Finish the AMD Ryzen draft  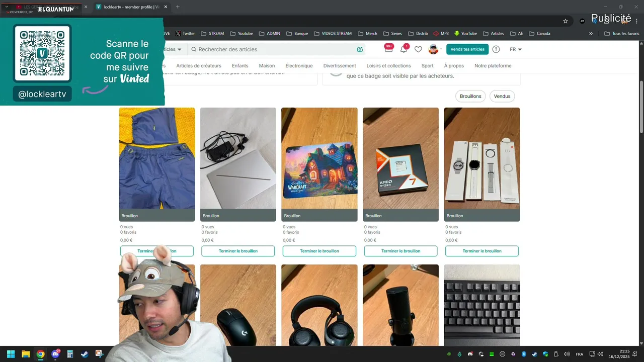tap(400, 251)
